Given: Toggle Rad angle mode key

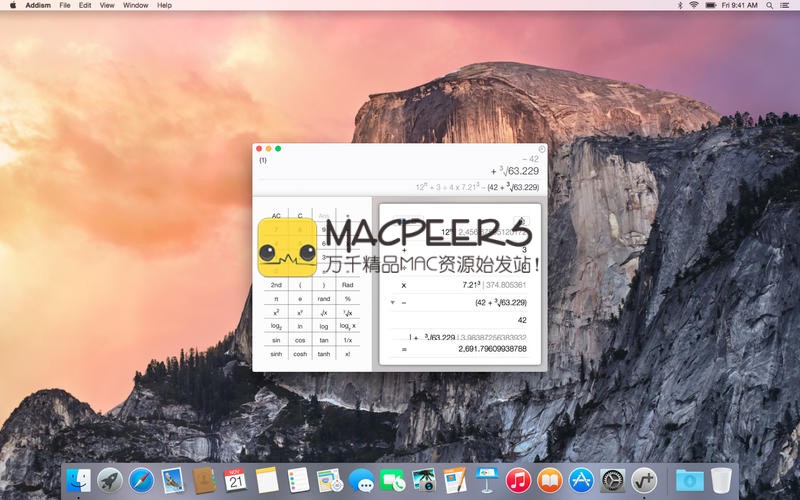Looking at the screenshot, I should tap(348, 284).
